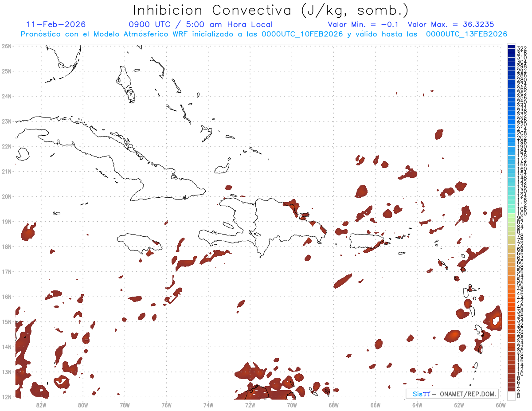
Task: Click the 19N latitude label
Action: tap(7, 221)
